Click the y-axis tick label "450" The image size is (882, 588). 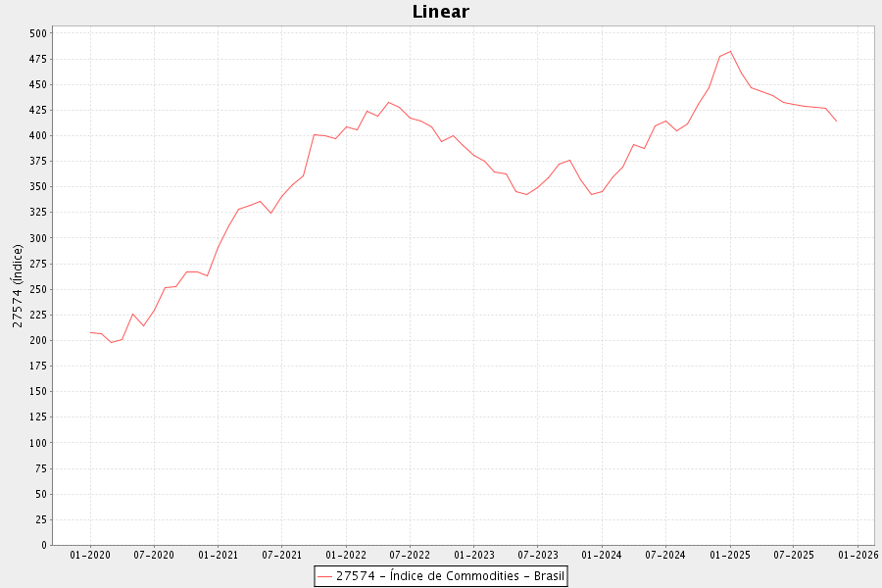point(37,84)
